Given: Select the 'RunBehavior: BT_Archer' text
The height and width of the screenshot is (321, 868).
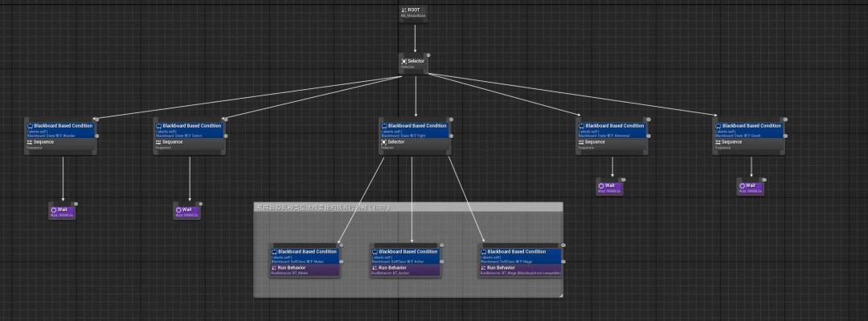Looking at the screenshot, I should pyautogui.click(x=391, y=273).
